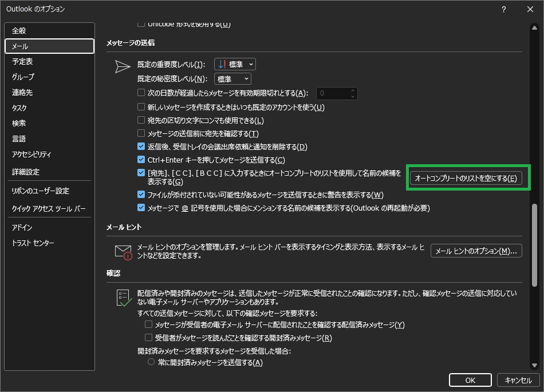This screenshot has height=392, width=544.
Task: Select 検索 in the sidebar
Action: coord(50,124)
